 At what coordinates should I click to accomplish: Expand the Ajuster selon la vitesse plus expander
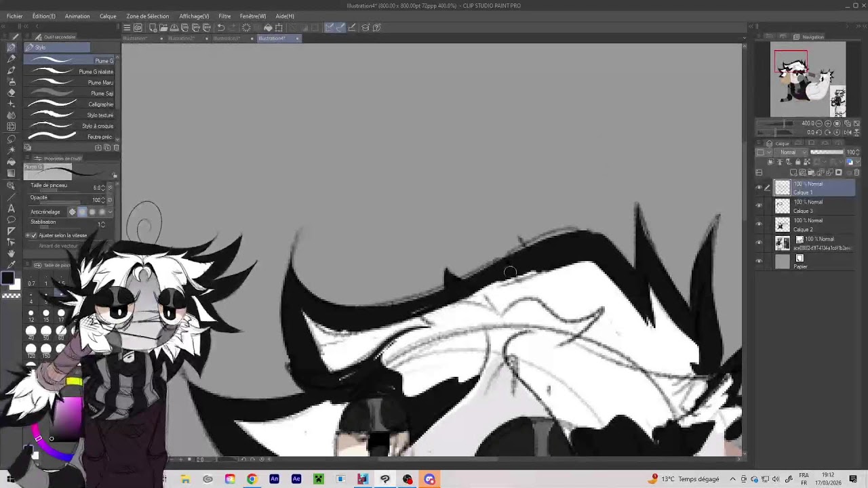click(28, 235)
